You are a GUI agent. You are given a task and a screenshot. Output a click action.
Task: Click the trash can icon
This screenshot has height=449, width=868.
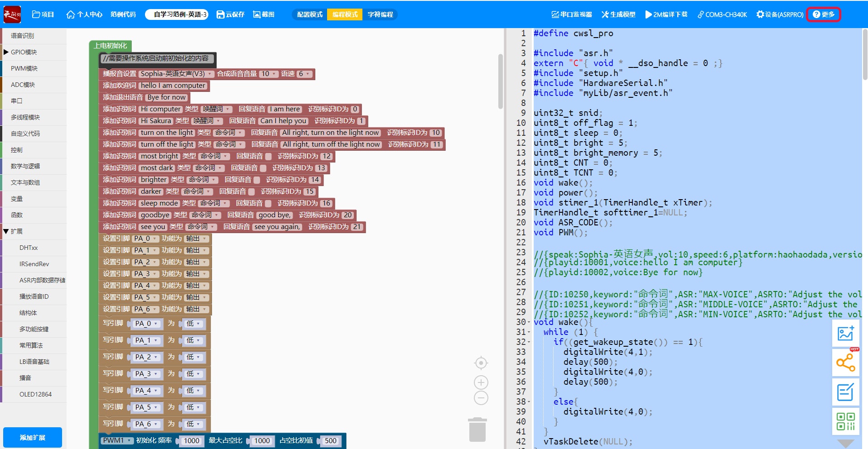tap(477, 430)
